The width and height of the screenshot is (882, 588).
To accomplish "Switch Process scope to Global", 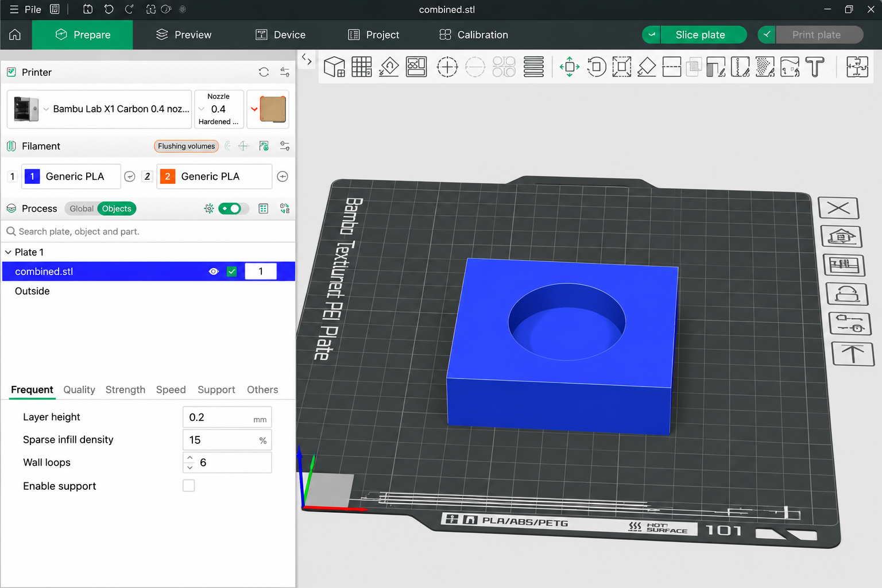I will (x=82, y=208).
